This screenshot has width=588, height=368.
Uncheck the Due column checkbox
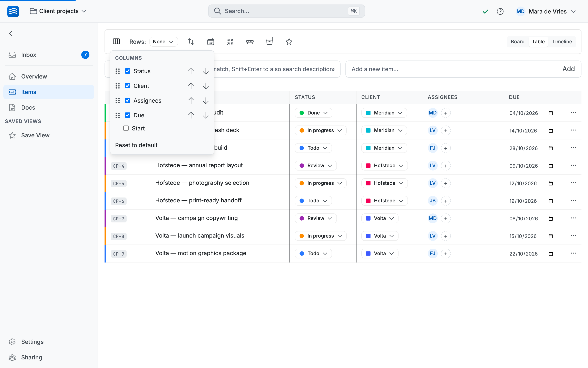click(x=128, y=115)
